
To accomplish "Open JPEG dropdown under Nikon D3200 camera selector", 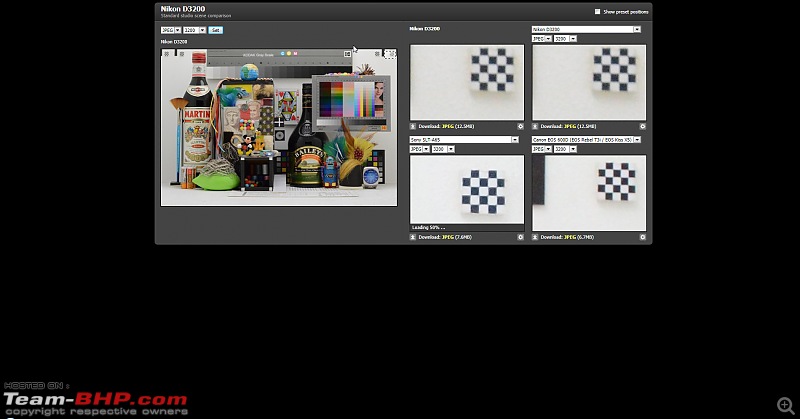I will point(542,38).
